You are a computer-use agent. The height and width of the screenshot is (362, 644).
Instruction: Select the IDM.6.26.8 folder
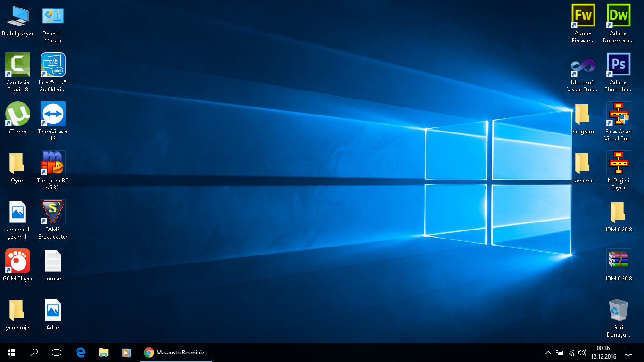tap(618, 216)
